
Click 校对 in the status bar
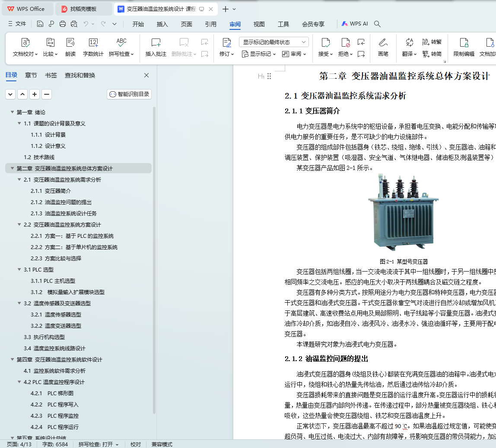pos(136,445)
